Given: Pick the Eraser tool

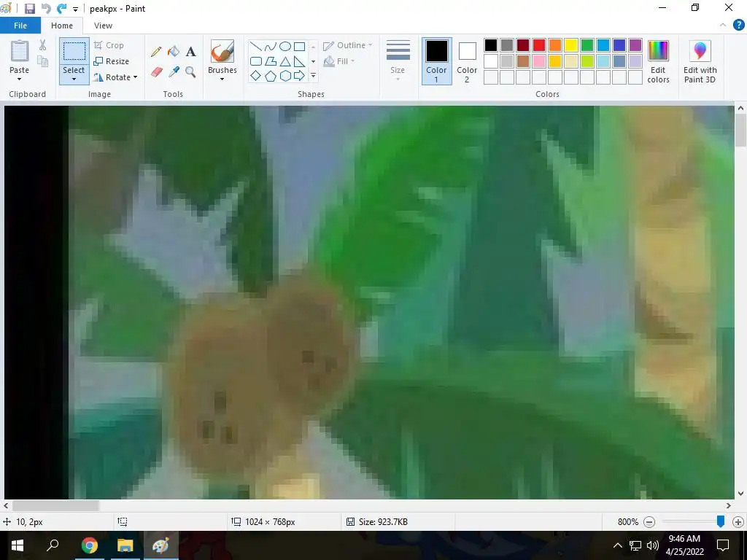Looking at the screenshot, I should 156,72.
